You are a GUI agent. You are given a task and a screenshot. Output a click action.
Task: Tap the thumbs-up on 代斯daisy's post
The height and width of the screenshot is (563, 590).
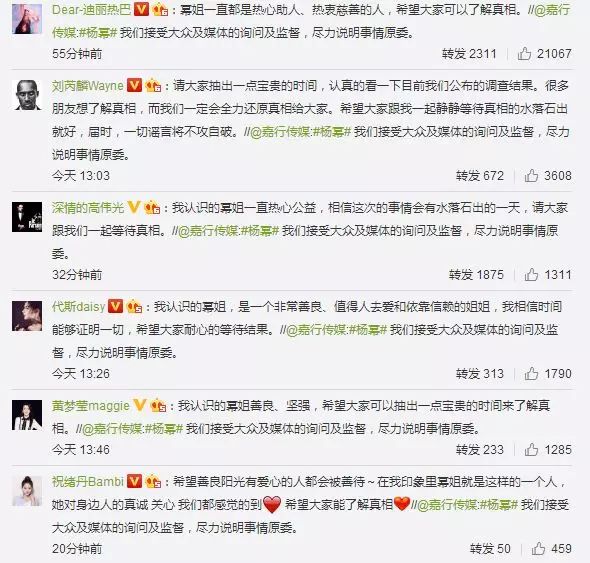[x=531, y=373]
